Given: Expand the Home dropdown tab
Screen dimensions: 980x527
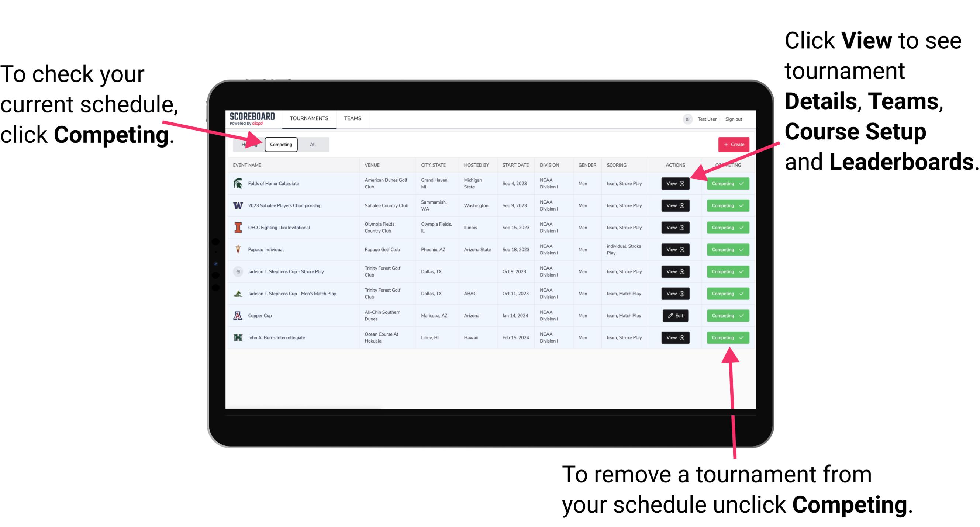Looking at the screenshot, I should pyautogui.click(x=249, y=144).
